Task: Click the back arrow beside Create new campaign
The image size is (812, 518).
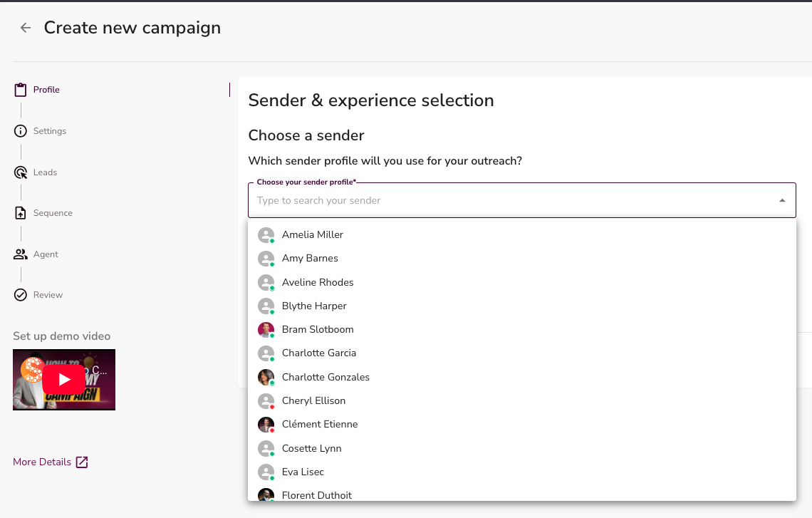Action: [26, 28]
